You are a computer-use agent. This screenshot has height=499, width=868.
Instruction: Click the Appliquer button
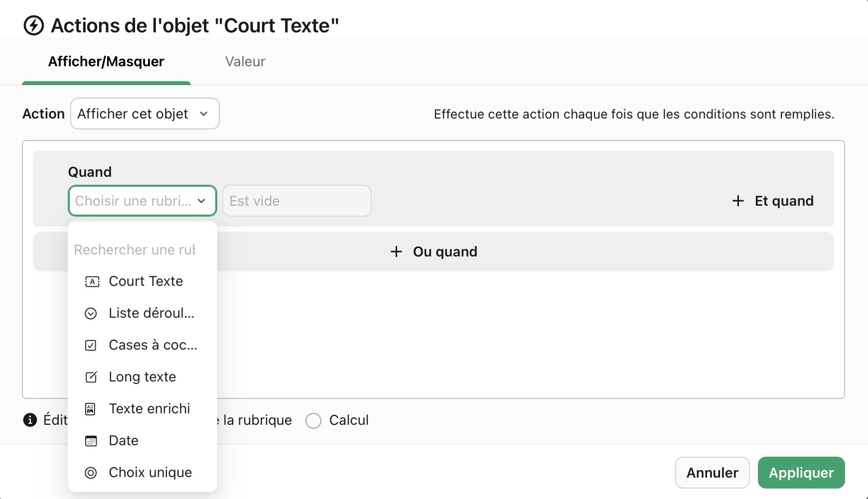point(801,473)
